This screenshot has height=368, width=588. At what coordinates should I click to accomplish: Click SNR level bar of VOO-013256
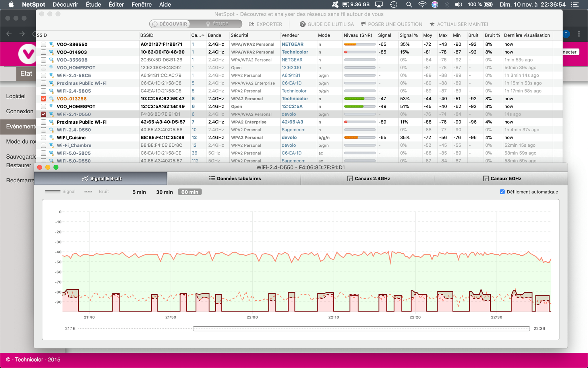tap(360, 99)
